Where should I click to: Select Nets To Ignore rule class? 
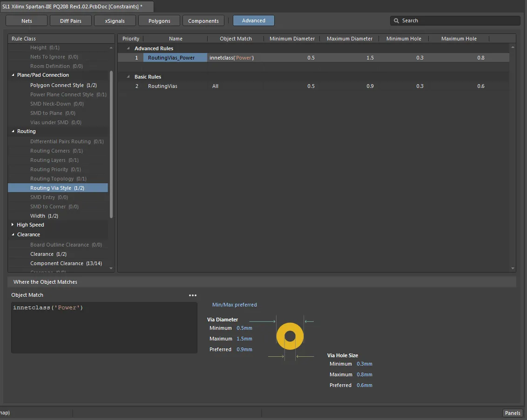(x=54, y=57)
